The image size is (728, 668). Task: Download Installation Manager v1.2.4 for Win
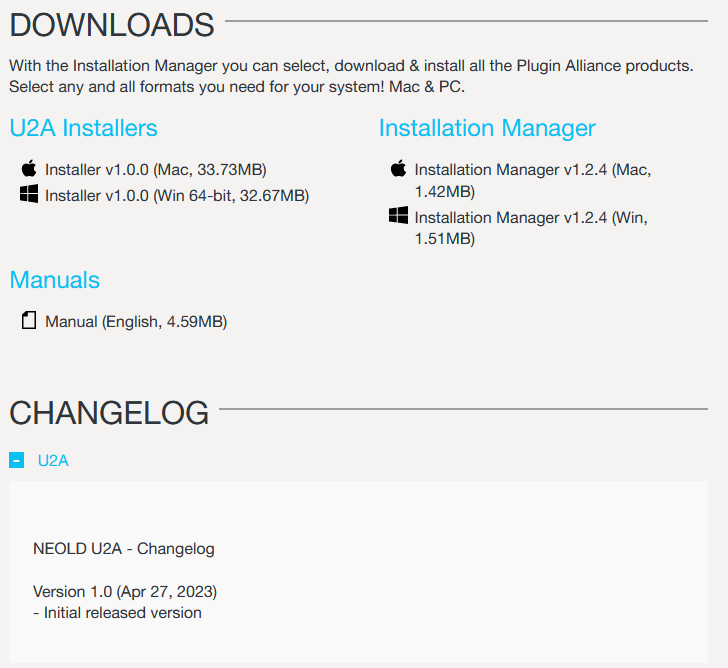(531, 228)
